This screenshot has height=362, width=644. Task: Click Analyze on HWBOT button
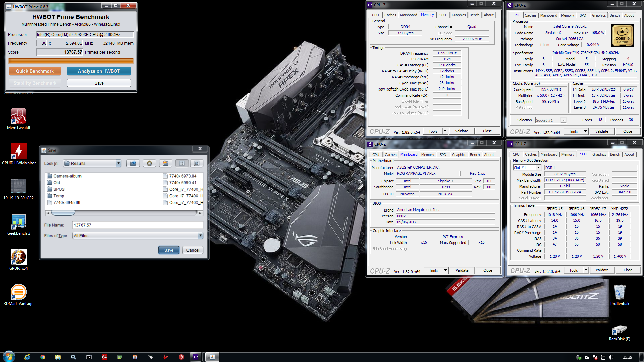click(x=99, y=71)
